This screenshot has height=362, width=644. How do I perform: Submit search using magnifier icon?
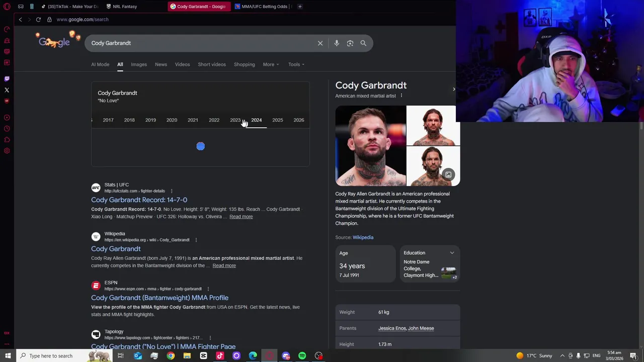click(x=363, y=43)
